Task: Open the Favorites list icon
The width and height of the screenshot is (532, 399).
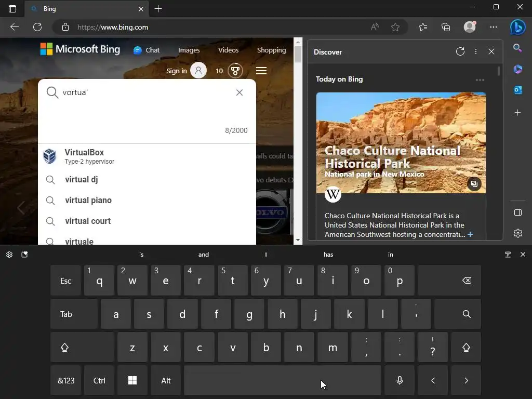Action: (423, 27)
